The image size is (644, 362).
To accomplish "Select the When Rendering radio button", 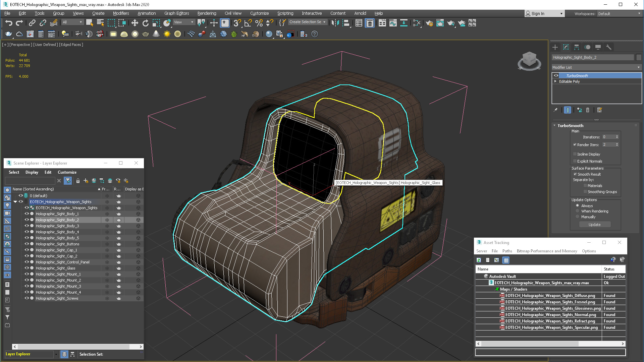I will tap(578, 211).
